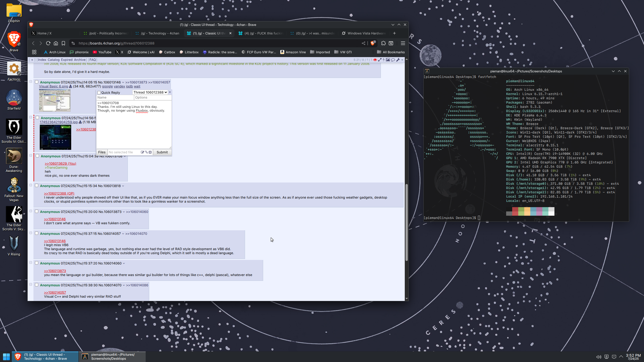The width and height of the screenshot is (644, 362).
Task: Tick the checkbox for post No.106014057
Action: (x=36, y=233)
